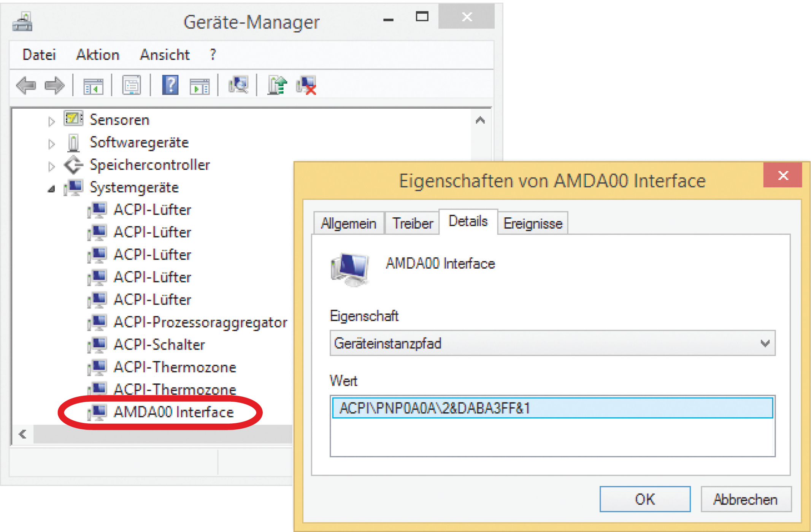811x532 pixels.
Task: Expand the Softwaregeräte node
Action: point(51,144)
